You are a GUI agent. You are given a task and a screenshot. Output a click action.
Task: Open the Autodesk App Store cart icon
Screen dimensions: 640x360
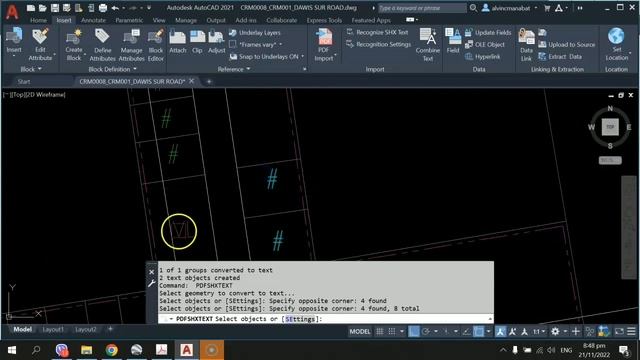click(547, 8)
